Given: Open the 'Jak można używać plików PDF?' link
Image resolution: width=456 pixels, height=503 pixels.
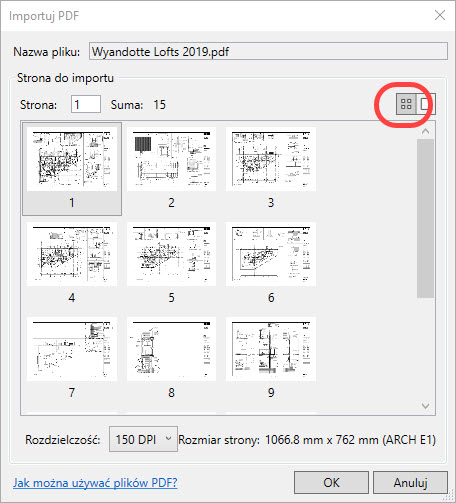Looking at the screenshot, I should [95, 483].
